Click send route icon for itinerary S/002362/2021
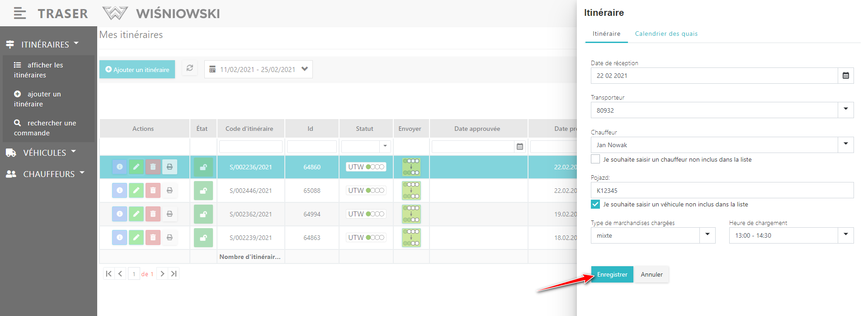This screenshot has height=316, width=868. [x=411, y=214]
